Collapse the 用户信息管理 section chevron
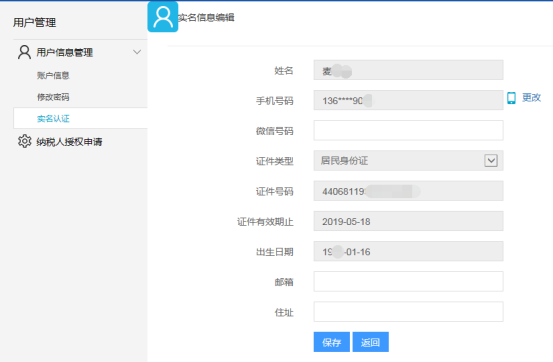Screen dimensions: 553x362 [137, 52]
